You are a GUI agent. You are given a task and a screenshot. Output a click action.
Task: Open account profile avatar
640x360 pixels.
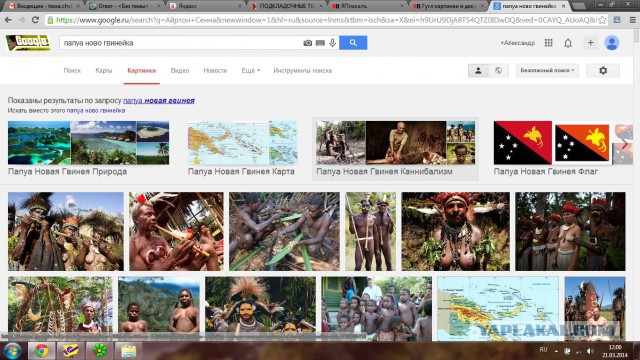(x=611, y=43)
